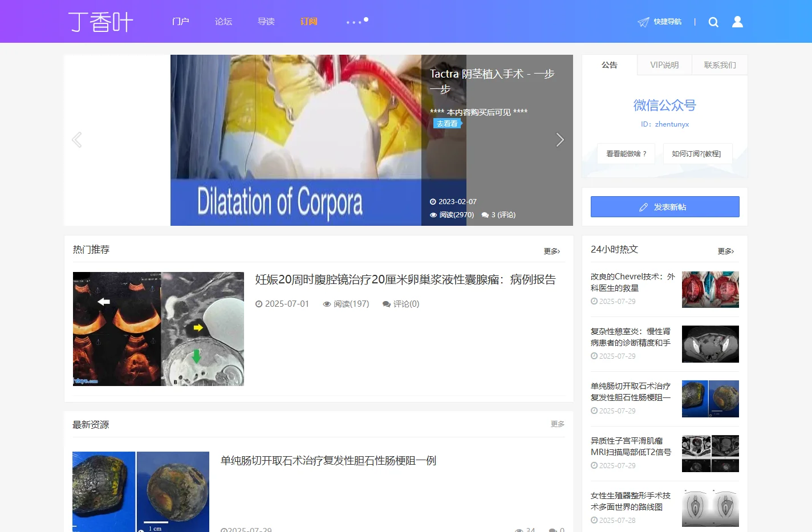Image resolution: width=812 pixels, height=532 pixels.
Task: Click the Dilatation of Corpora slide image
Action: tap(296, 140)
